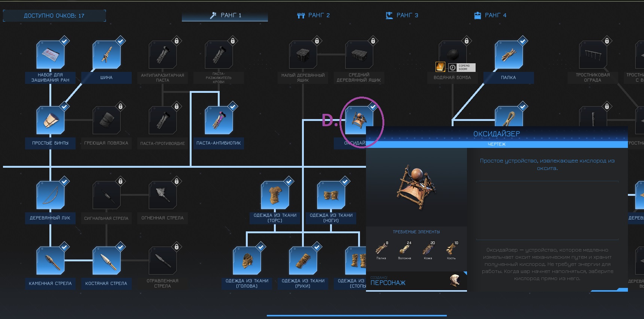Click the ОКСИДАЙЗЕР tooltip title
This screenshot has height=319, width=644.
pos(497,134)
